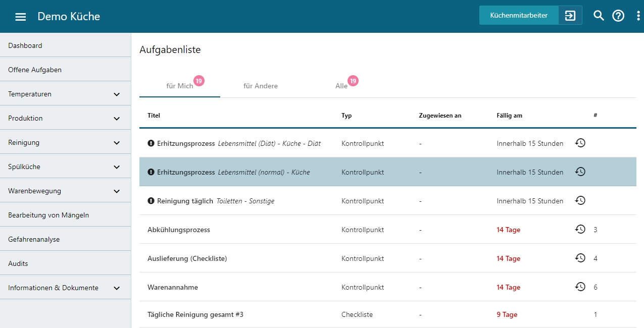This screenshot has width=644, height=328.
Task: Open the Audits sidebar entry
Action: [x=18, y=263]
